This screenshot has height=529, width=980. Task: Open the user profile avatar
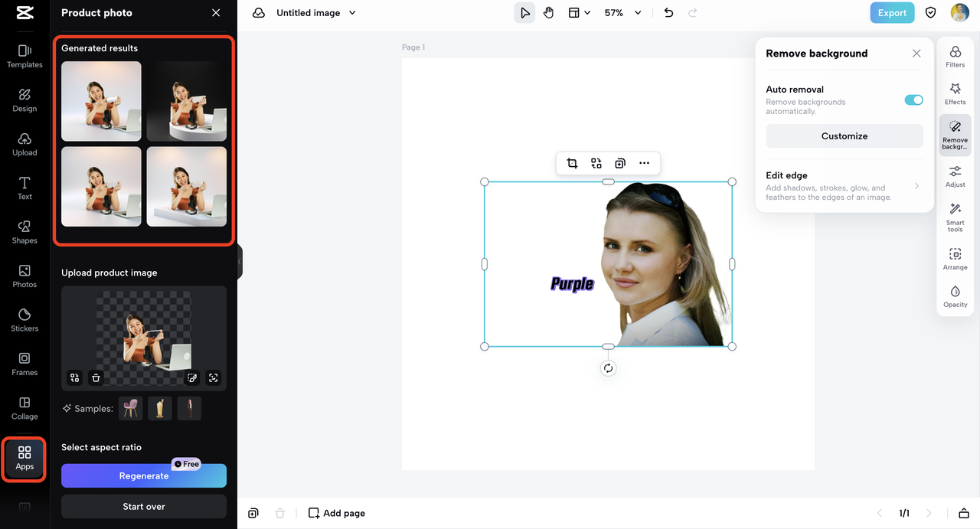(960, 13)
